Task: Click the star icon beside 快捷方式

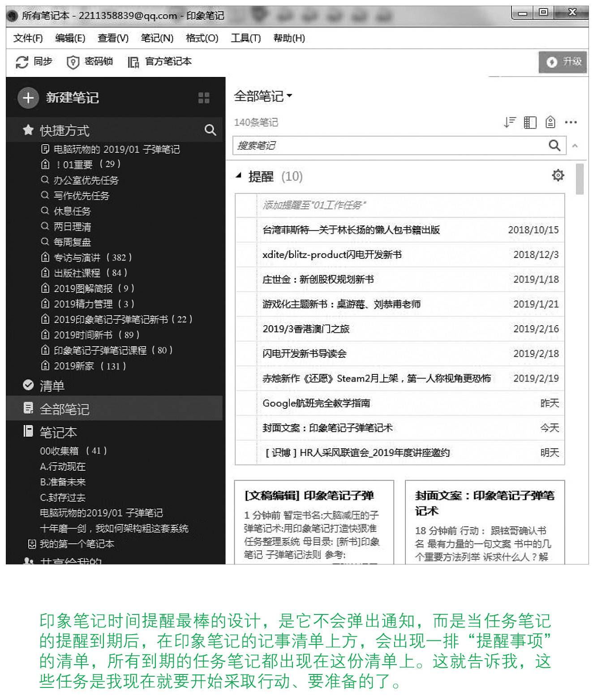Action: 28,130
